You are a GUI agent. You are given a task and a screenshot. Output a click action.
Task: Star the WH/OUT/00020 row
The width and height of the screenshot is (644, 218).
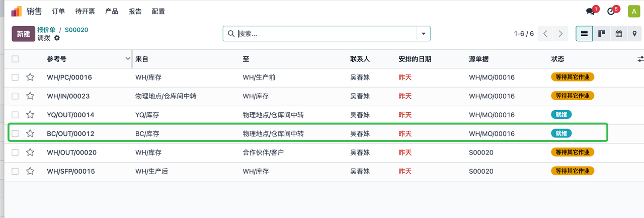coord(30,152)
